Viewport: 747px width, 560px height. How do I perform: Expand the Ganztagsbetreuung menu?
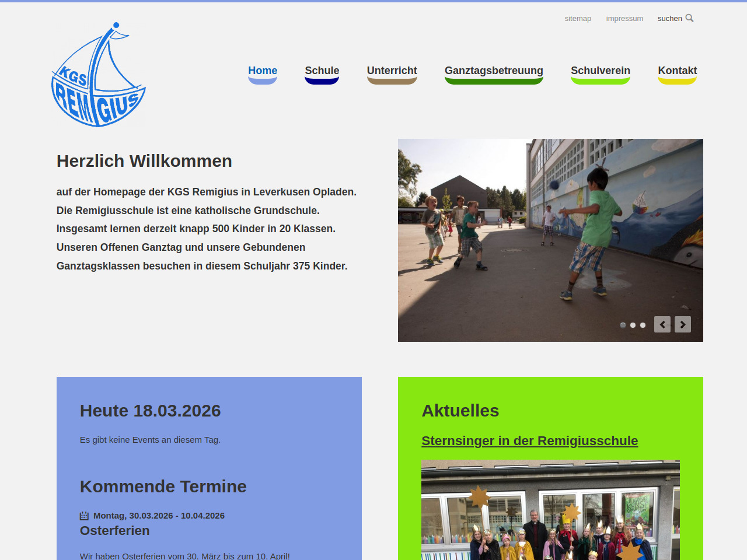click(x=494, y=71)
